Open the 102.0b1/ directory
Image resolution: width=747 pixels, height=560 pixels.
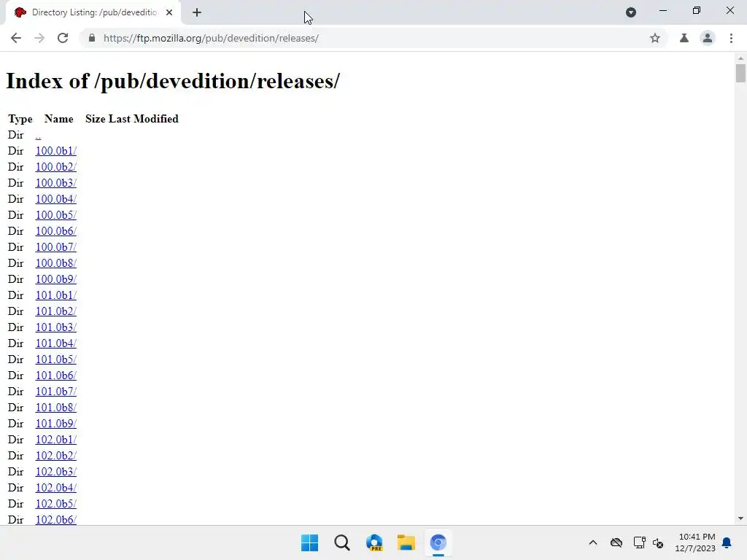pyautogui.click(x=55, y=440)
